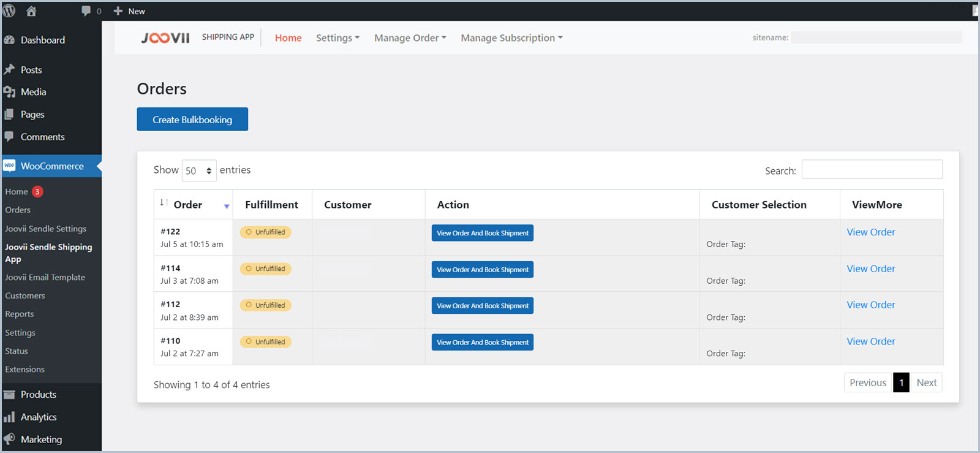
Task: Sort the table by Order column
Action: 187,205
